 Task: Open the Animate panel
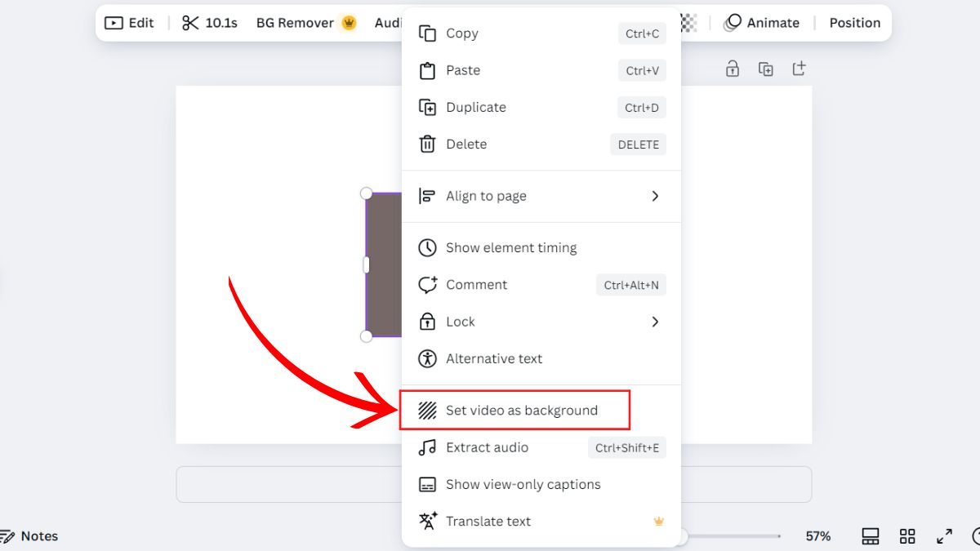(763, 22)
